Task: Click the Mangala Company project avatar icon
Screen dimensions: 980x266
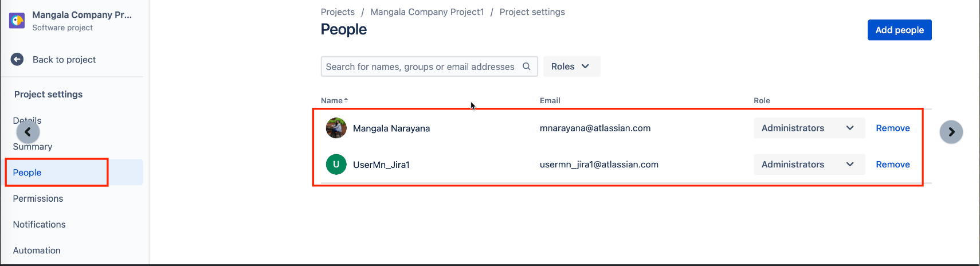Action: pyautogui.click(x=17, y=21)
